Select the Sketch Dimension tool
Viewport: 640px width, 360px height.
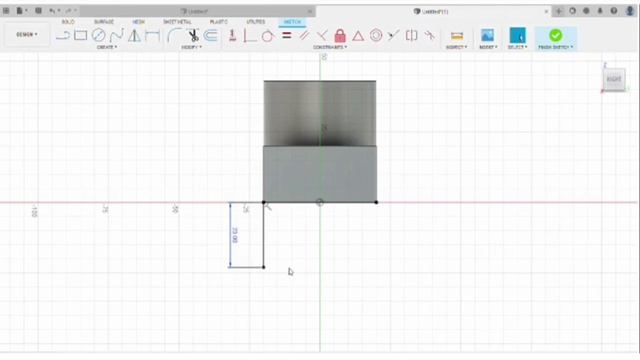152,36
